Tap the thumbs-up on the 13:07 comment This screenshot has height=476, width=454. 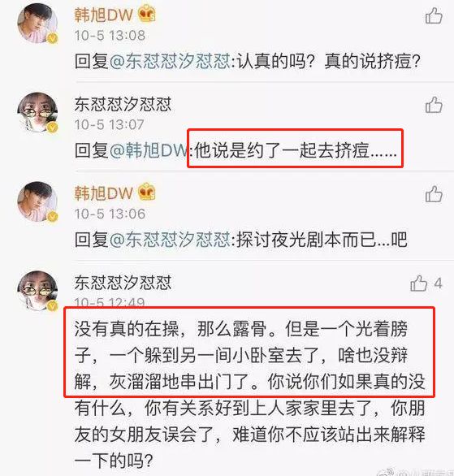pos(434,105)
